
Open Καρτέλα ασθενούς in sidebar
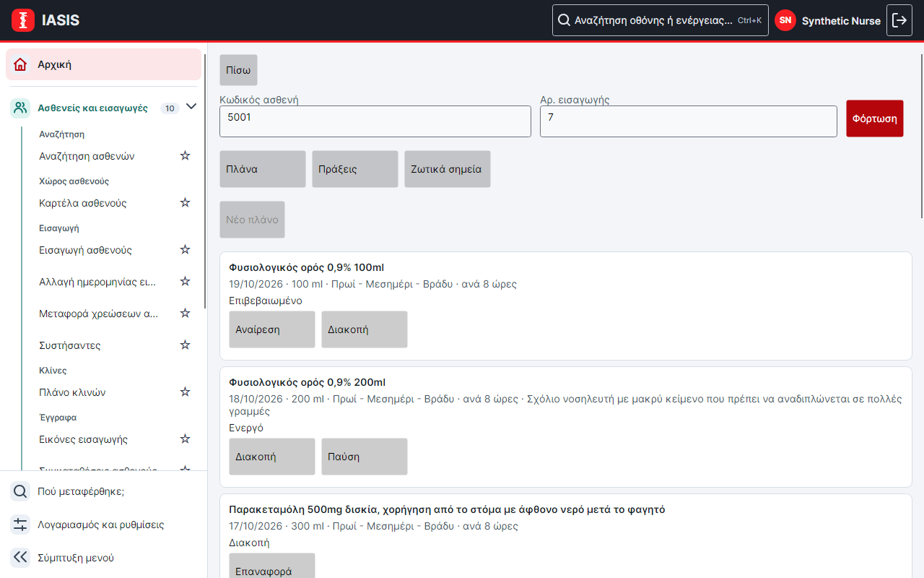pos(83,203)
